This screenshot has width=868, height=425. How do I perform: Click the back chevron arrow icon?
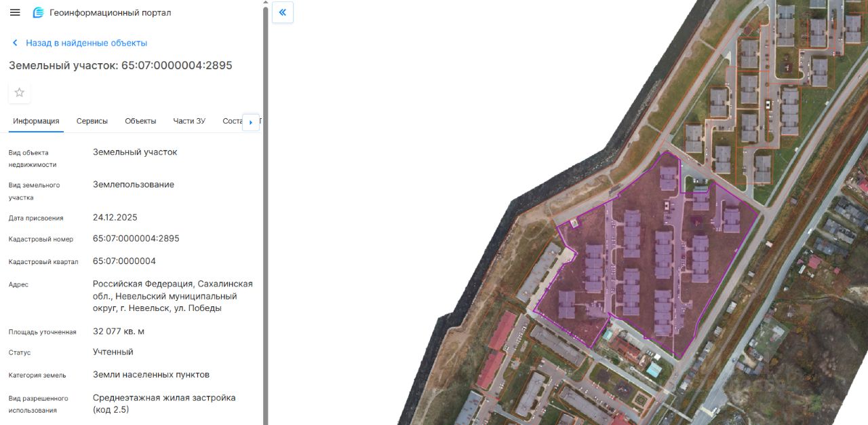(15, 43)
